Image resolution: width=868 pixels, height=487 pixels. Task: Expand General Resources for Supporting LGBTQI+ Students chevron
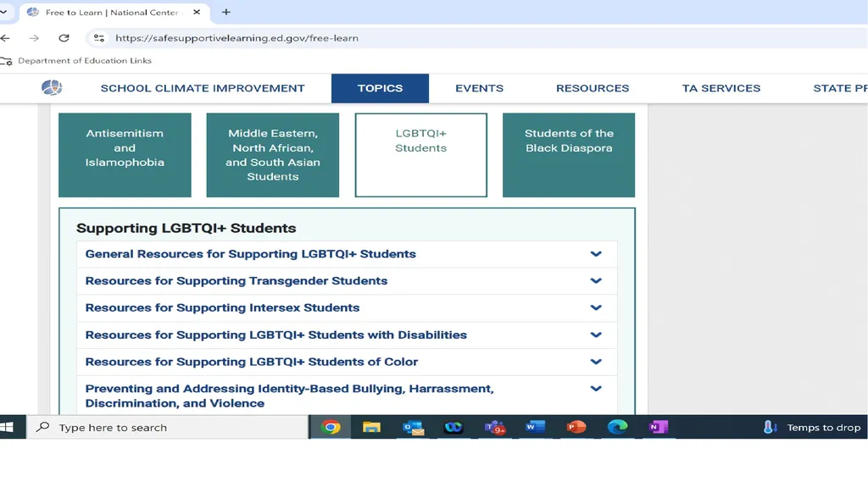click(x=596, y=254)
